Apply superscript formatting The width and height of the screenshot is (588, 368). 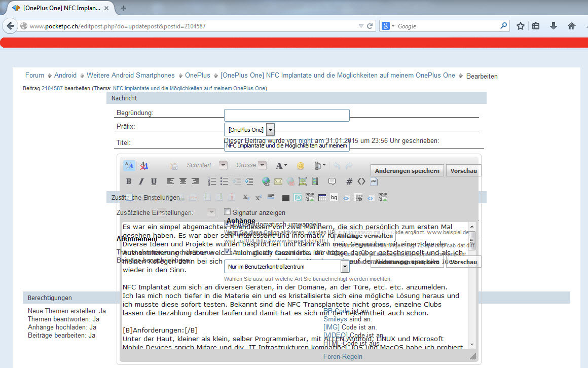point(259,197)
